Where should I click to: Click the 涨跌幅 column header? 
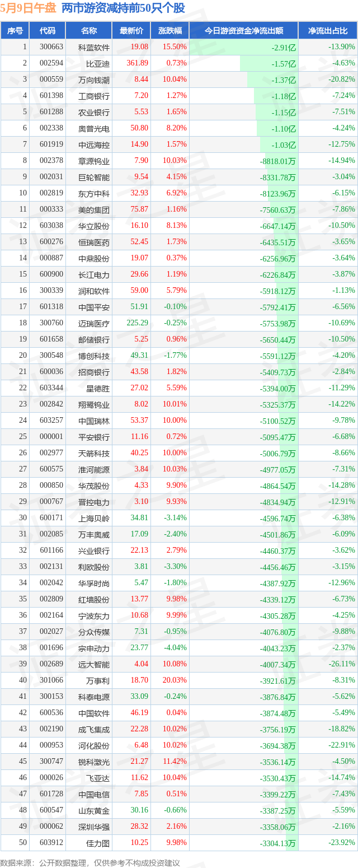pos(169,31)
